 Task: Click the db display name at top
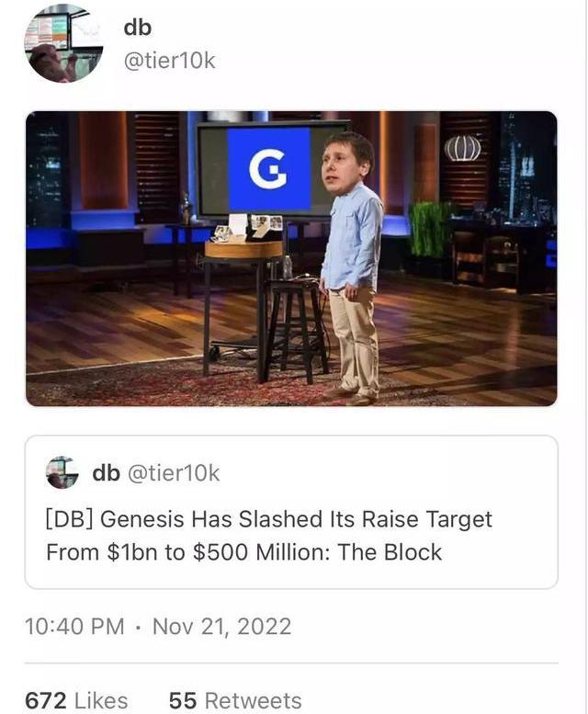[x=138, y=28]
